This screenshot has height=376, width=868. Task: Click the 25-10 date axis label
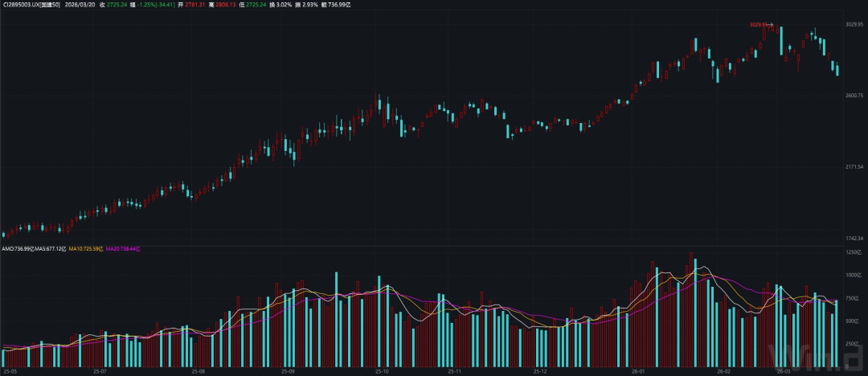coord(383,371)
